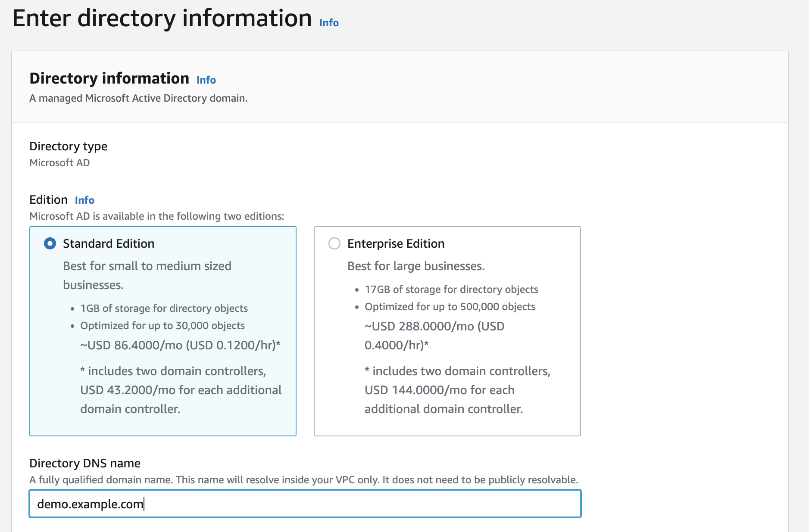This screenshot has width=809, height=532.
Task: Click the 'A fully qualified domain name…' hint
Action: (304, 480)
